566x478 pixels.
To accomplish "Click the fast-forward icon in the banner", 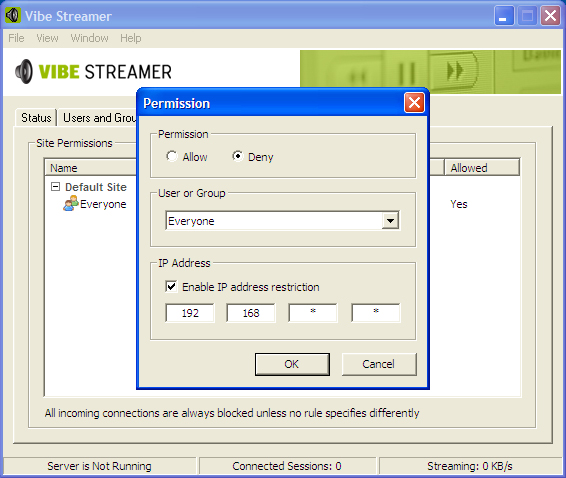I will click(454, 70).
